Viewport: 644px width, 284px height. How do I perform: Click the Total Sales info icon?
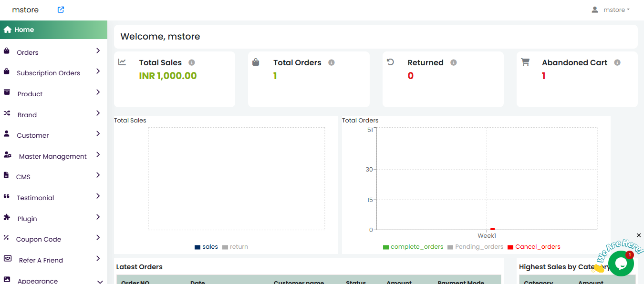pyautogui.click(x=192, y=62)
